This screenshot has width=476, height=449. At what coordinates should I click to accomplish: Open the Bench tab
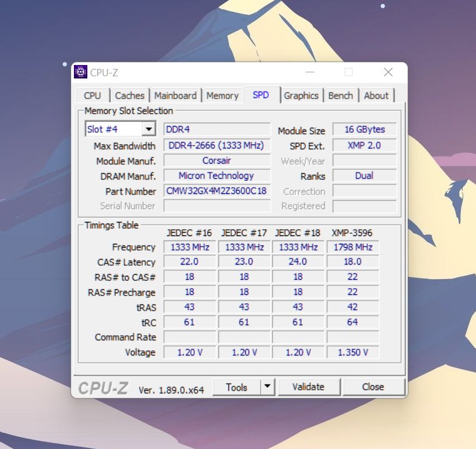point(340,95)
